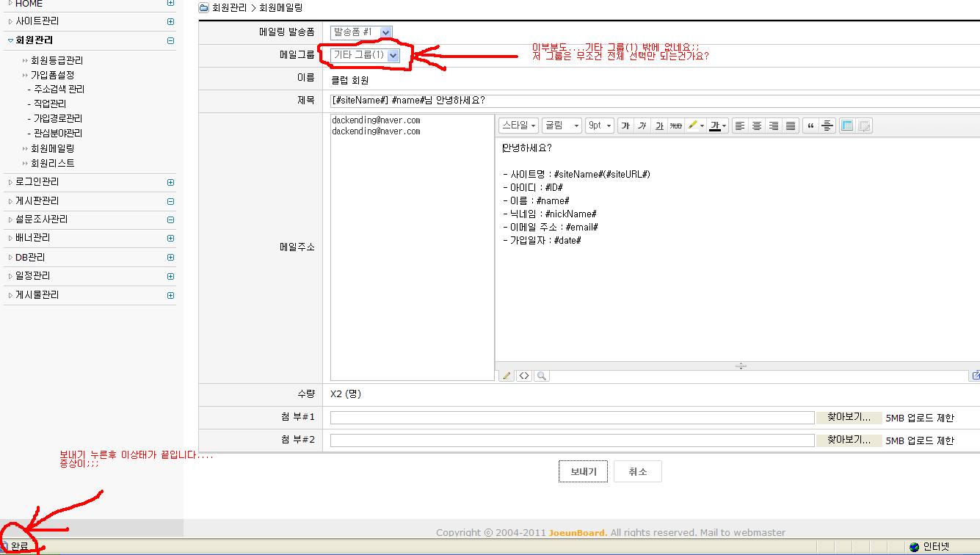Open the font color dropdown arrow
Image resolution: width=980 pixels, height=555 pixels.
click(725, 126)
